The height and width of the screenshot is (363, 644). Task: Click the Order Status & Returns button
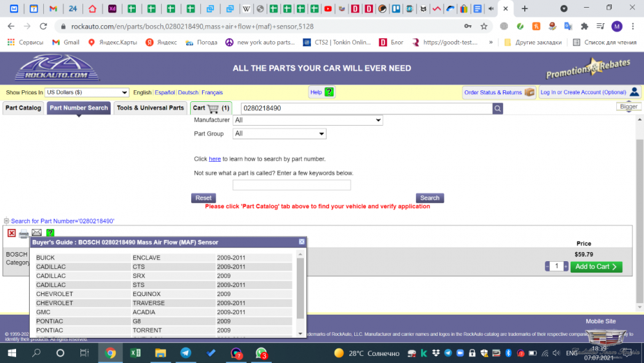coord(499,92)
